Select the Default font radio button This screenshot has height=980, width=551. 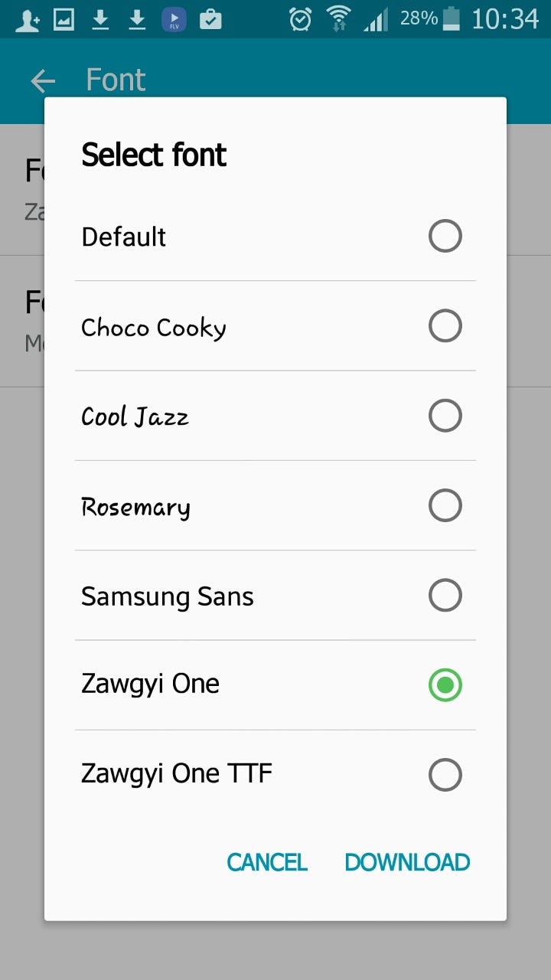pos(445,236)
